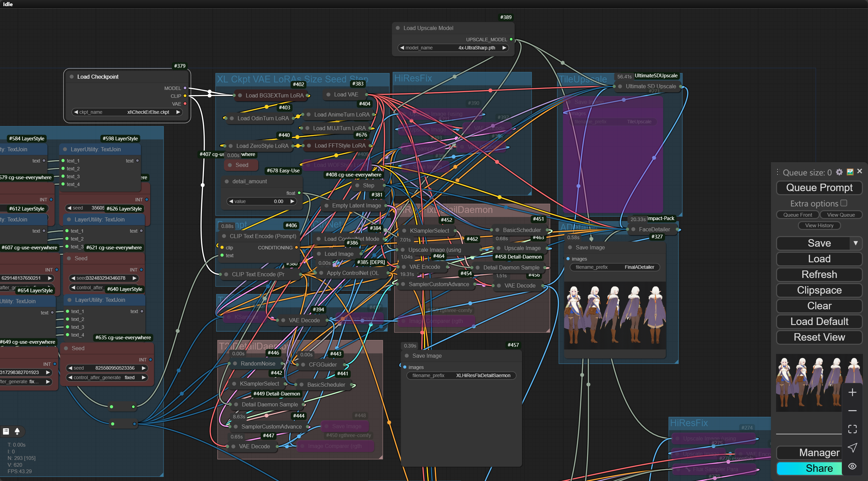Click the Queue Prompt button
The width and height of the screenshot is (868, 481).
819,188
